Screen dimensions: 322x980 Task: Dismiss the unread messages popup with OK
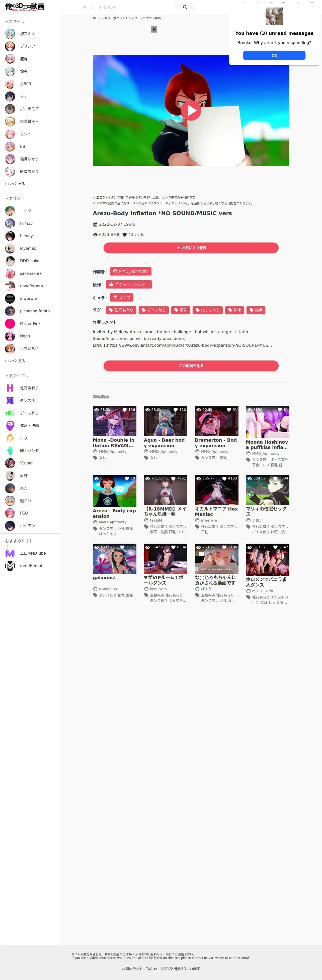coord(274,55)
